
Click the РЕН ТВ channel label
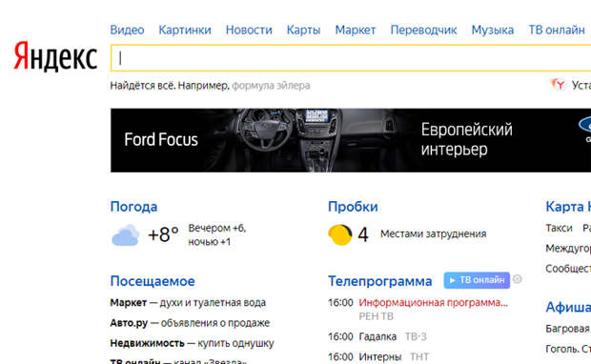(377, 316)
